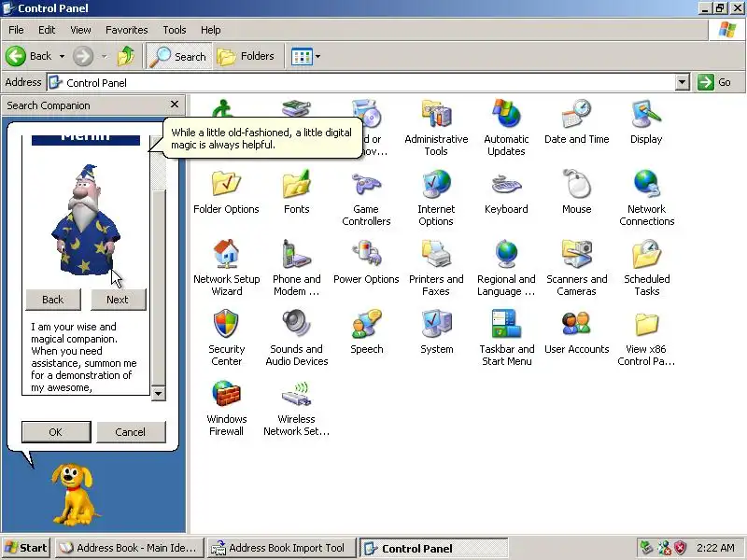This screenshot has height=560, width=747.
Task: Click the toolbar Back navigation button
Action: point(30,56)
